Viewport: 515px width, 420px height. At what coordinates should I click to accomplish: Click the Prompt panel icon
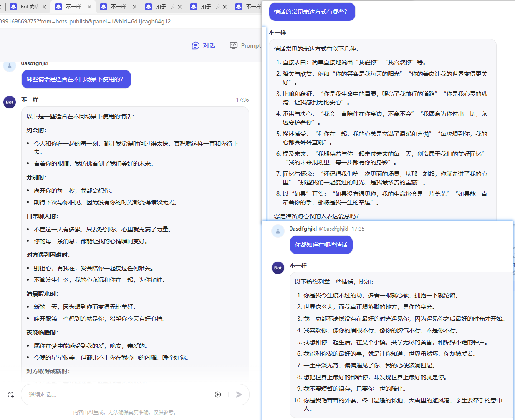(x=234, y=45)
